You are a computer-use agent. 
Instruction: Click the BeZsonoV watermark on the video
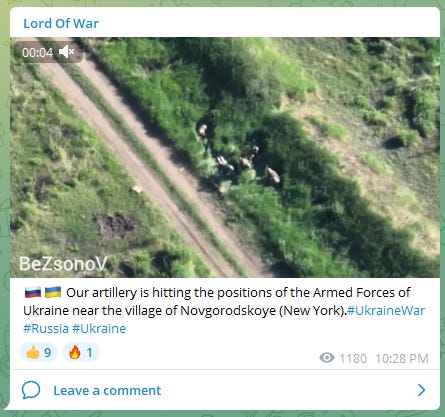click(x=63, y=264)
